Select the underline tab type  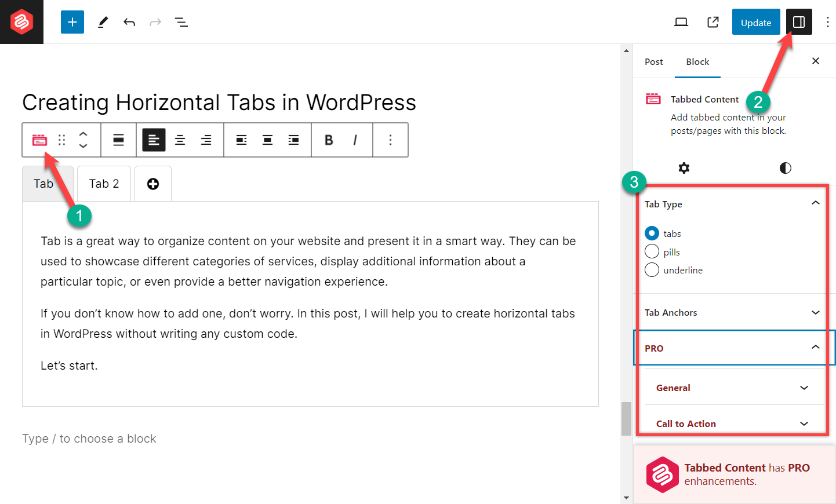pos(652,270)
